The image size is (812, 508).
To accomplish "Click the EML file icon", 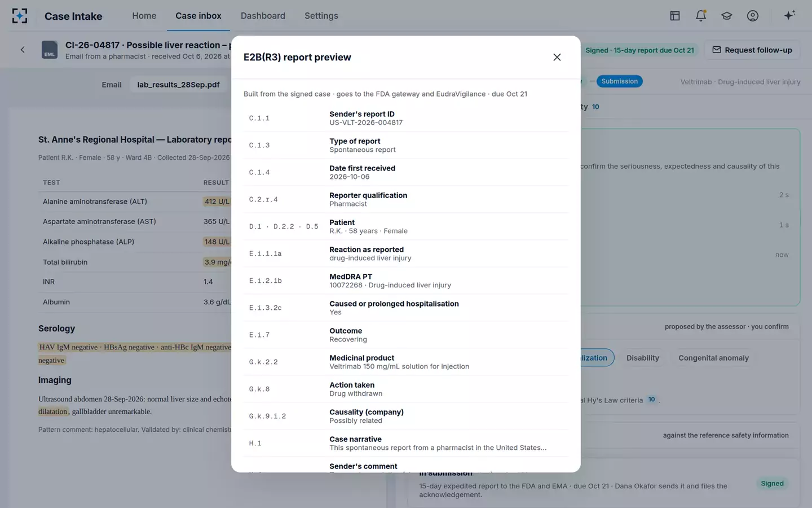I will pyautogui.click(x=50, y=50).
